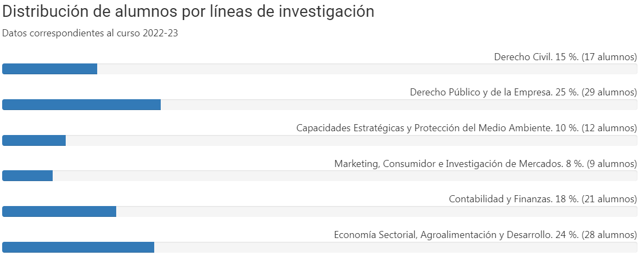This screenshot has width=644, height=257.
Task: Click the empty gray track of Derecho Civil bar
Action: [x=367, y=69]
